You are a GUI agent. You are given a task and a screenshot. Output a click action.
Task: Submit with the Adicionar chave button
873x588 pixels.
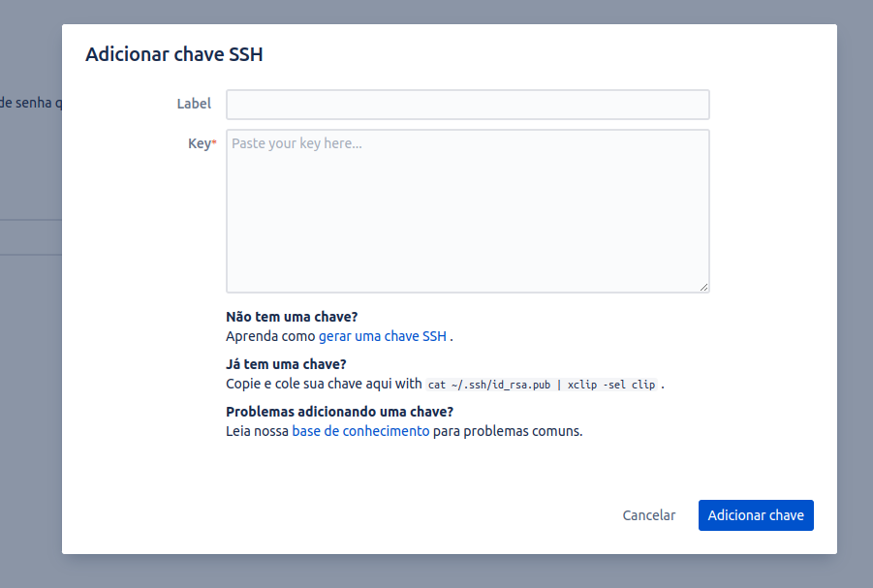pyautogui.click(x=756, y=515)
